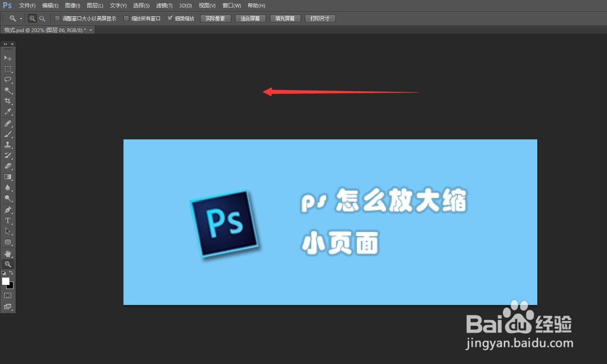Open the 滤镜 menu
Viewport: 607px width, 364px height.
pyautogui.click(x=164, y=5)
